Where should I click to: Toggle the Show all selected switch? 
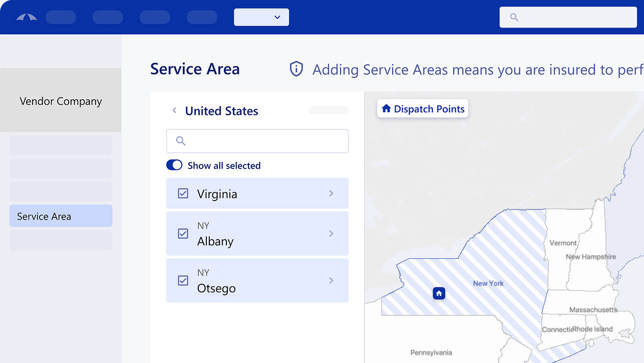click(174, 165)
